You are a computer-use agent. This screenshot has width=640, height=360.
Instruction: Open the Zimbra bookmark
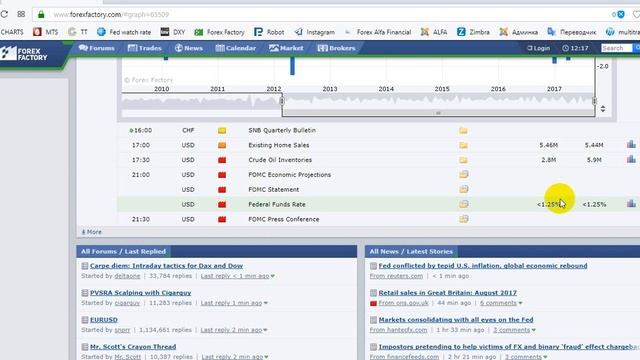click(x=473, y=32)
